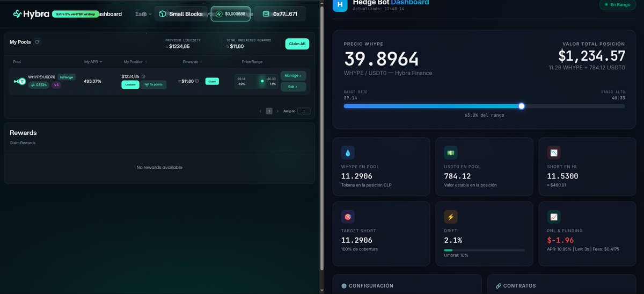
Task: Claim rewards for the WHYPE/USDT0 pool
Action: coord(212,81)
